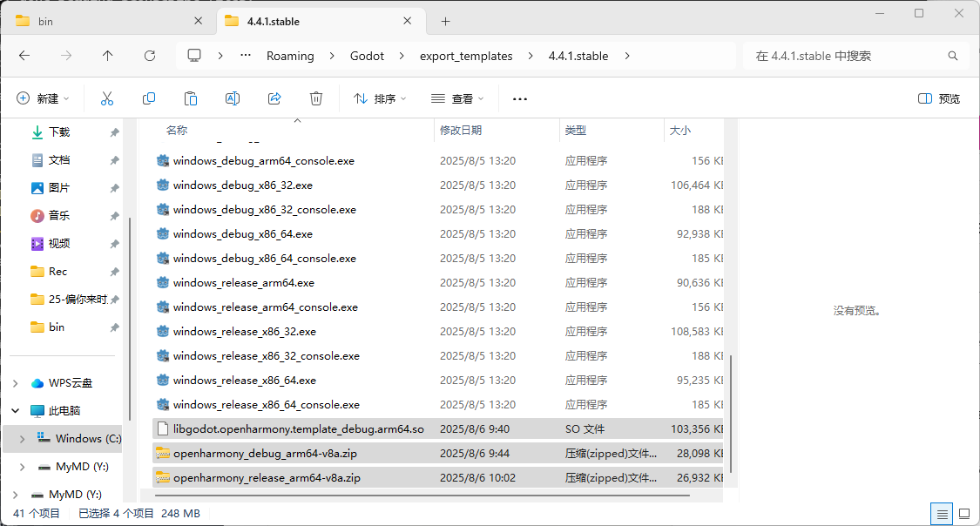This screenshot has width=980, height=526.
Task: Select the 4.4.1.stable tab
Action: (321, 21)
